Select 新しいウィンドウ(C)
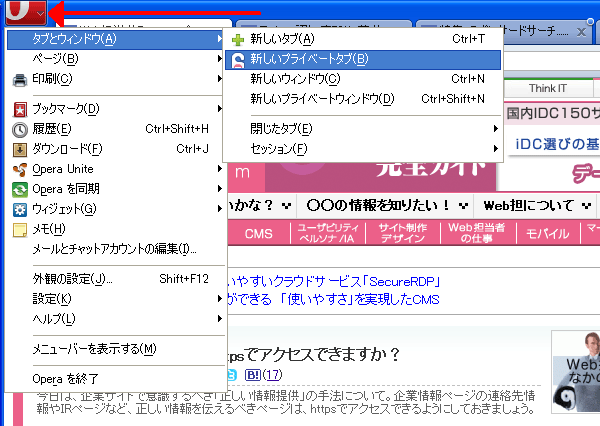Image resolution: width=600 pixels, height=426 pixels. click(363, 79)
